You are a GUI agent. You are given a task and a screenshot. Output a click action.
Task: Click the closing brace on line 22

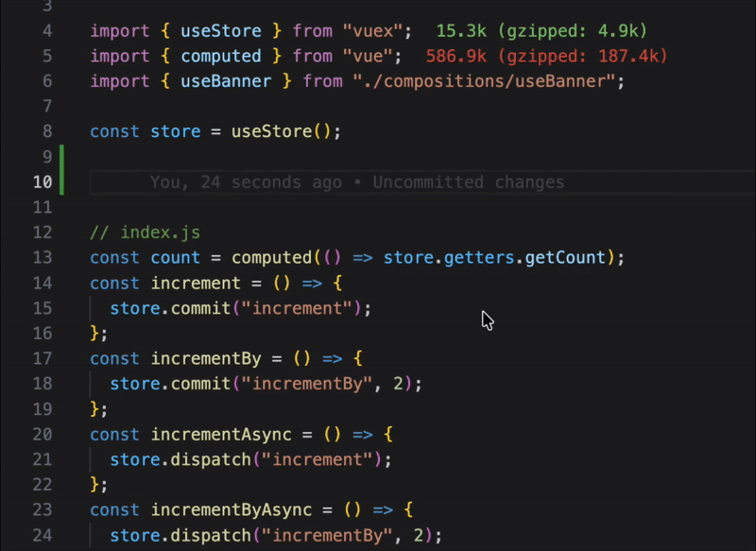[95, 485]
